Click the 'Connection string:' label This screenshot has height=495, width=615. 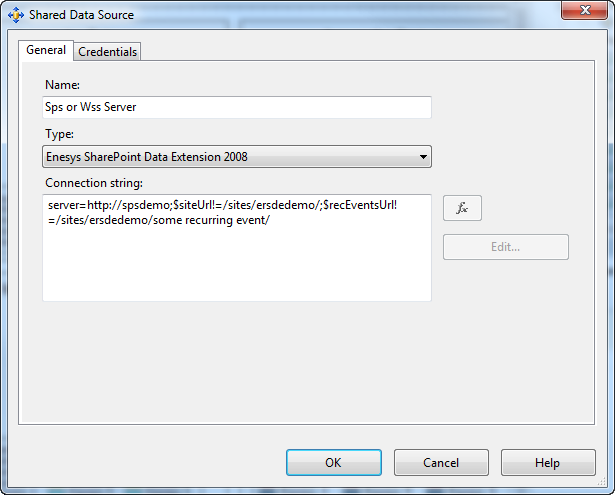94,183
